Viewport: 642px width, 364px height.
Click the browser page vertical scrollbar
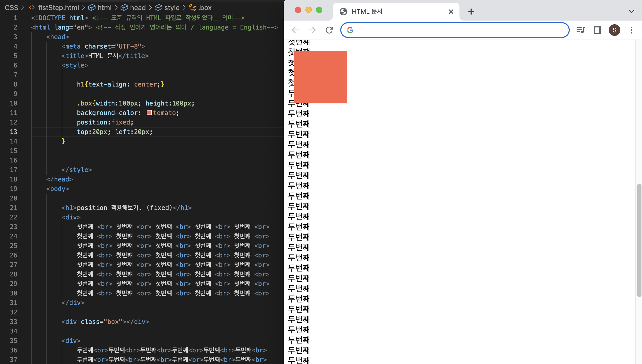pos(639,240)
